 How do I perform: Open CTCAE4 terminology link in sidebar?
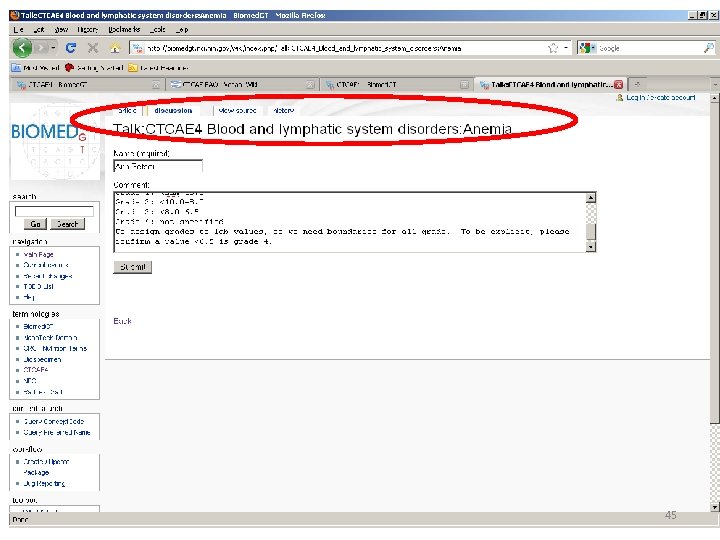click(36, 370)
